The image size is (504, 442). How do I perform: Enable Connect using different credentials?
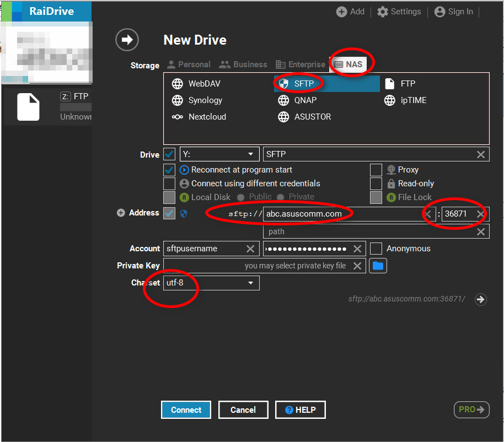click(x=169, y=184)
